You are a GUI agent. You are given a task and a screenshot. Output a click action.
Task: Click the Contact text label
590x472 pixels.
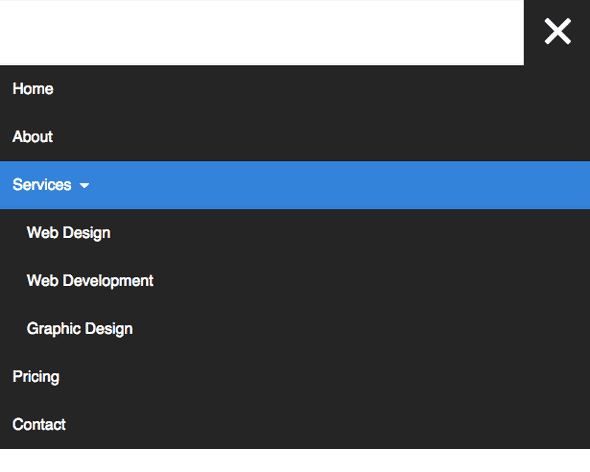(39, 425)
